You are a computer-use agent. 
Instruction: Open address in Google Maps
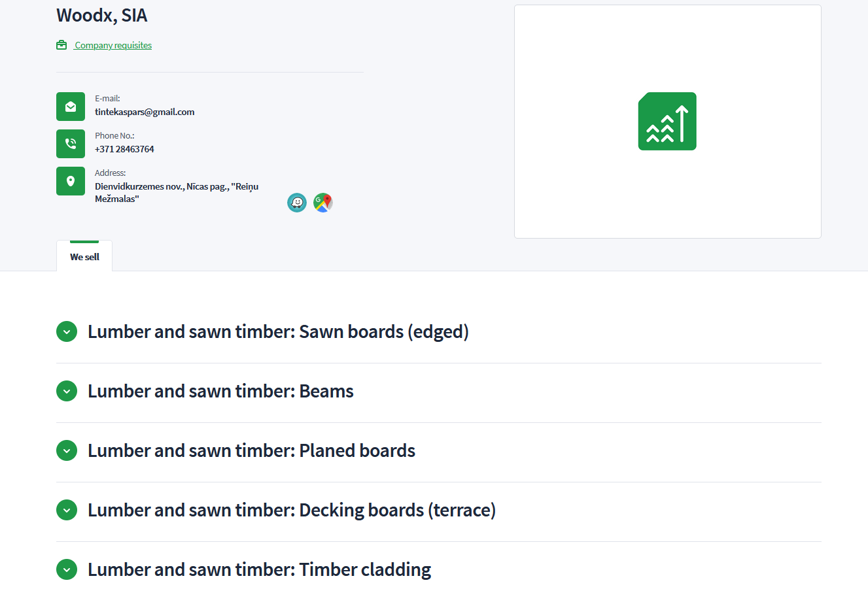click(x=323, y=203)
